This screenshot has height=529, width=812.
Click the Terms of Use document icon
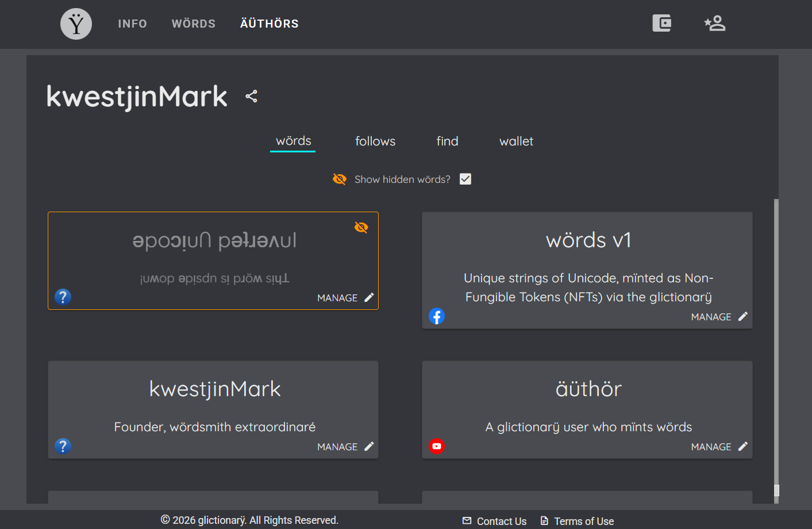coord(544,521)
